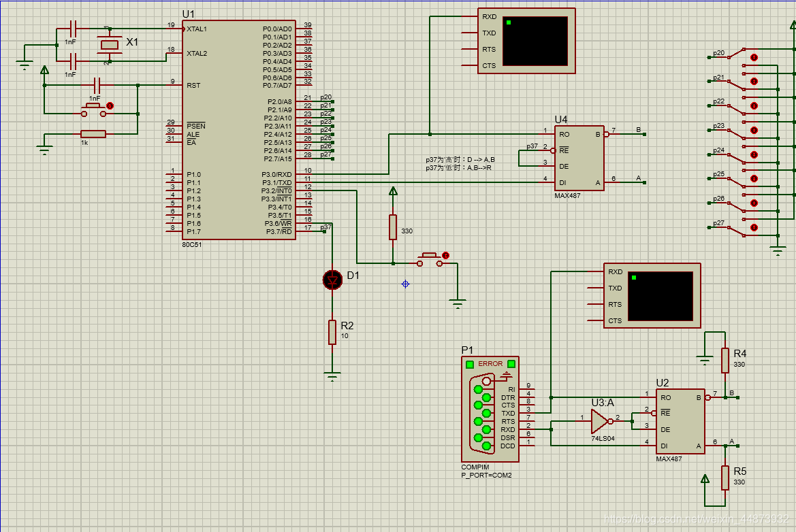The height and width of the screenshot is (532, 796).
Task: Click the B output terminal of U4
Action: click(x=644, y=134)
